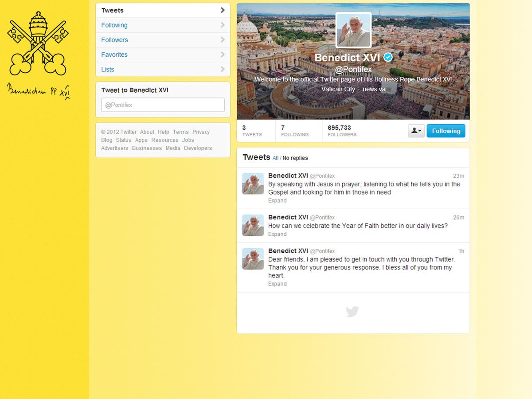Switch to the No replies filter
Screen dimensions: 532x399
click(x=295, y=158)
